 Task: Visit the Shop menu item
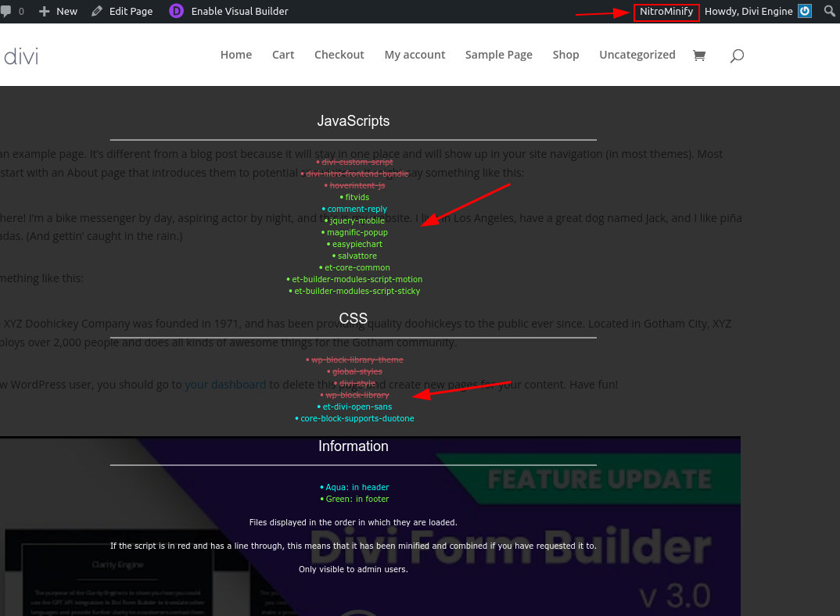pos(565,55)
